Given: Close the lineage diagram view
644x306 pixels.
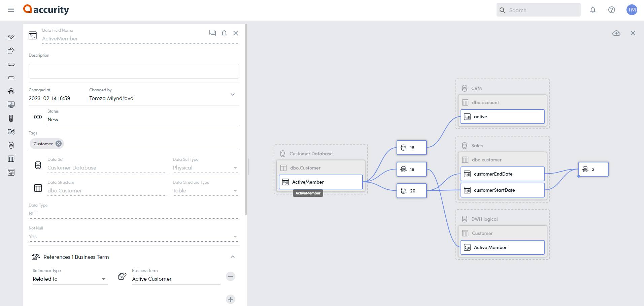Looking at the screenshot, I should click(x=633, y=33).
